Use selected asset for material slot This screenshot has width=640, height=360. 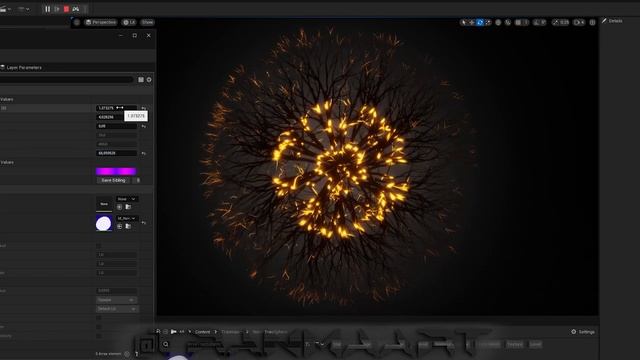coord(120,226)
